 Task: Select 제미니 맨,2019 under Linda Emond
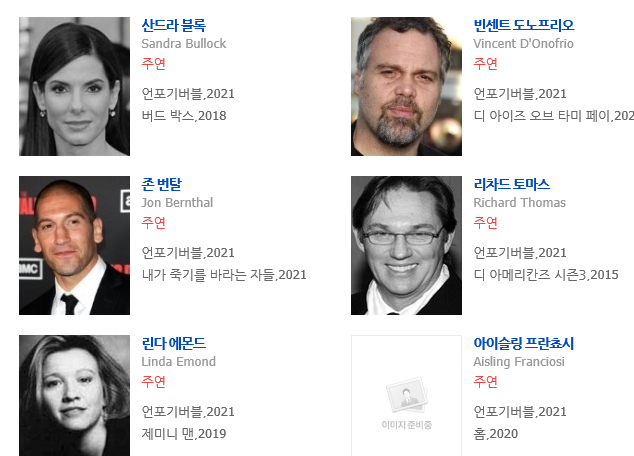(184, 434)
